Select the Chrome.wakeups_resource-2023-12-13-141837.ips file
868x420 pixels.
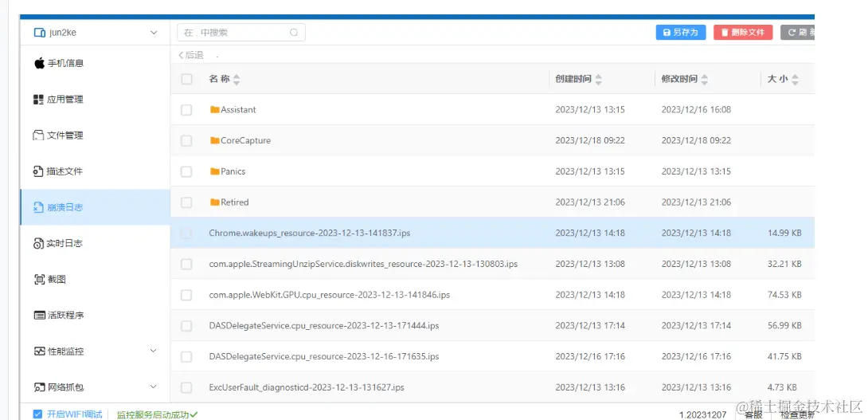(x=310, y=234)
